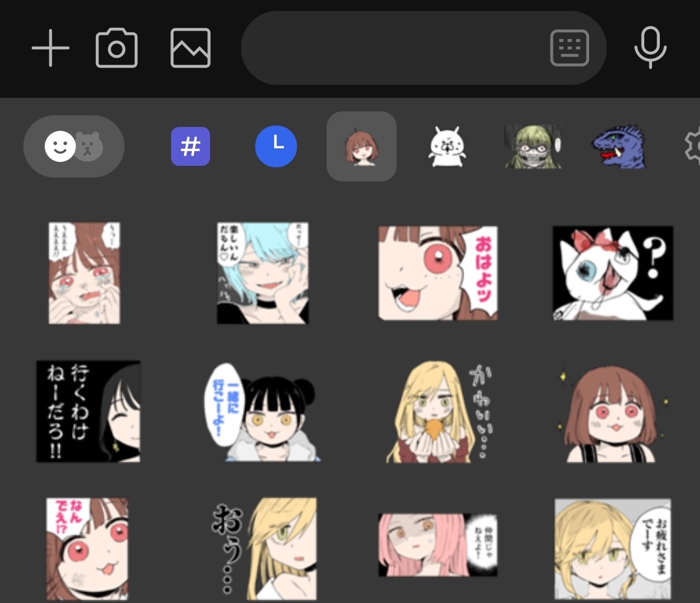Send the blue-haired girl smirking sticker

click(x=262, y=273)
